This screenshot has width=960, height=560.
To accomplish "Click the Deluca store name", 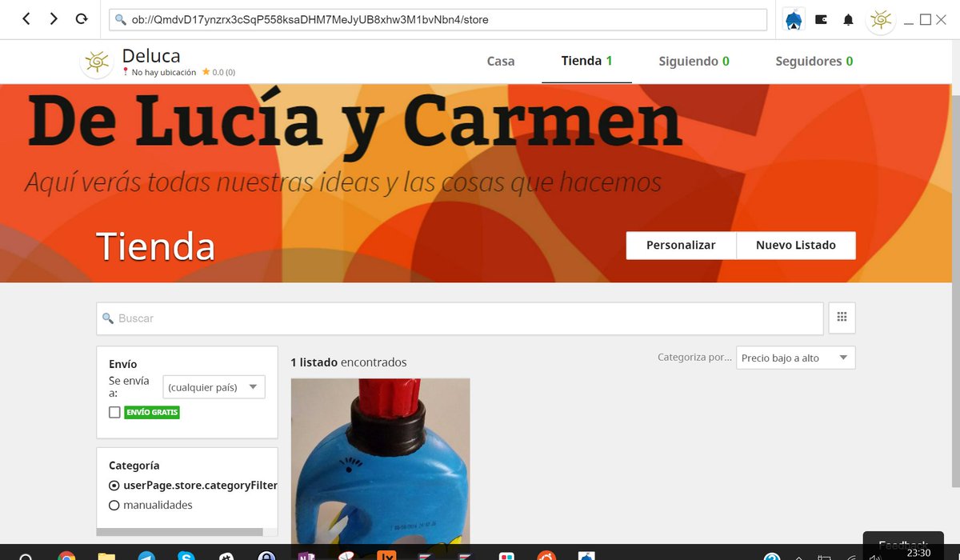I will [151, 55].
